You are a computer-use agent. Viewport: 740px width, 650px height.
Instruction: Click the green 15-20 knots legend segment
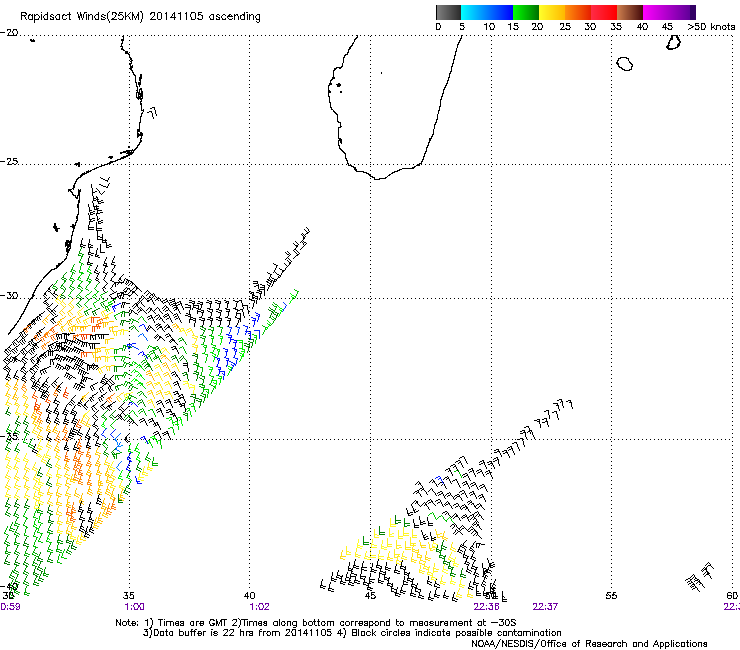[x=526, y=12]
